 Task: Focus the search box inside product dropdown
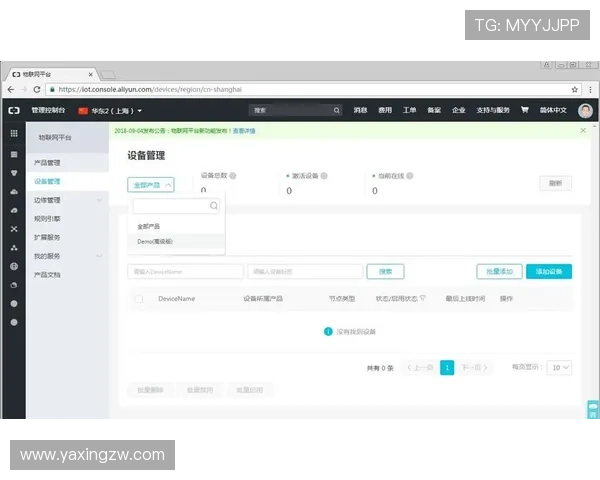pyautogui.click(x=176, y=206)
